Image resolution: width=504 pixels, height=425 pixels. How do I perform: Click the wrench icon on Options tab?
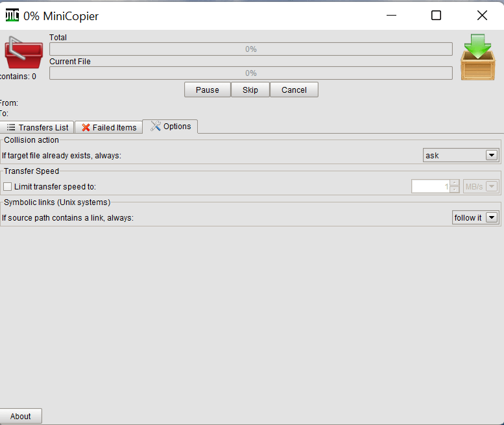click(156, 126)
